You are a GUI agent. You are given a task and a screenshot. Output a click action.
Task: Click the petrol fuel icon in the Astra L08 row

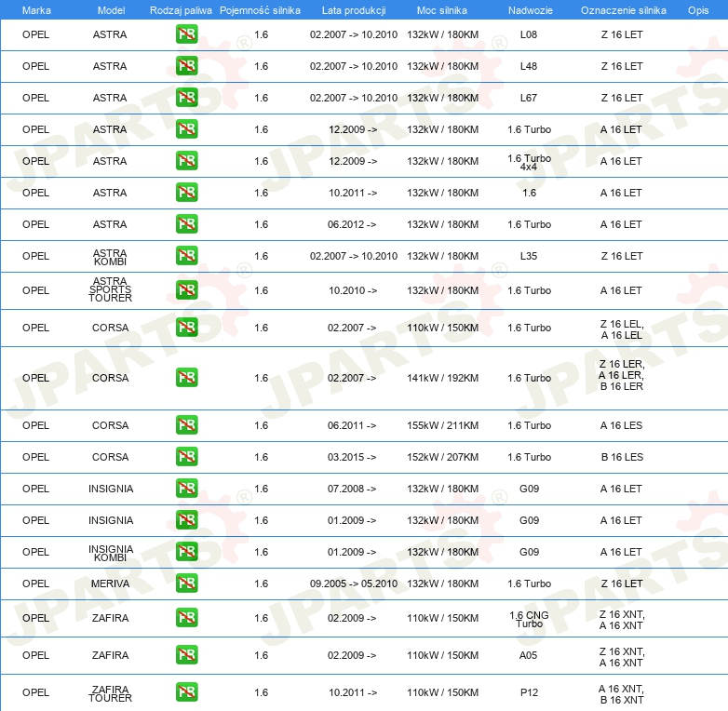click(x=186, y=34)
